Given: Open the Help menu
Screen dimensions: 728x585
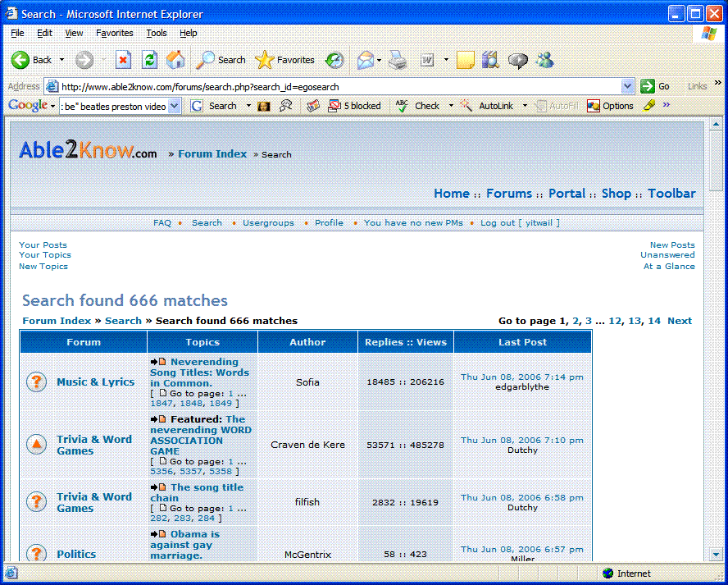Looking at the screenshot, I should point(189,33).
